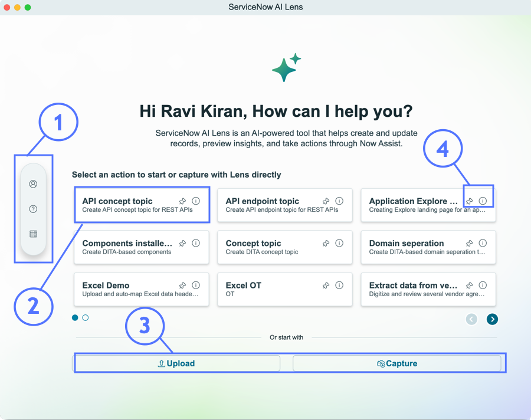Show info for Excel Demo card
The width and height of the screenshot is (531, 420).
[x=196, y=285]
